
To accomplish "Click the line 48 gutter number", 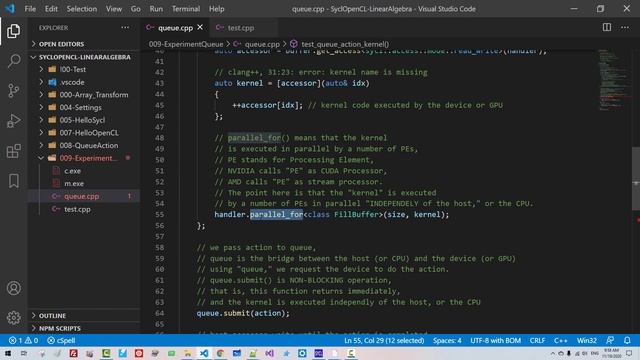I will 159,138.
